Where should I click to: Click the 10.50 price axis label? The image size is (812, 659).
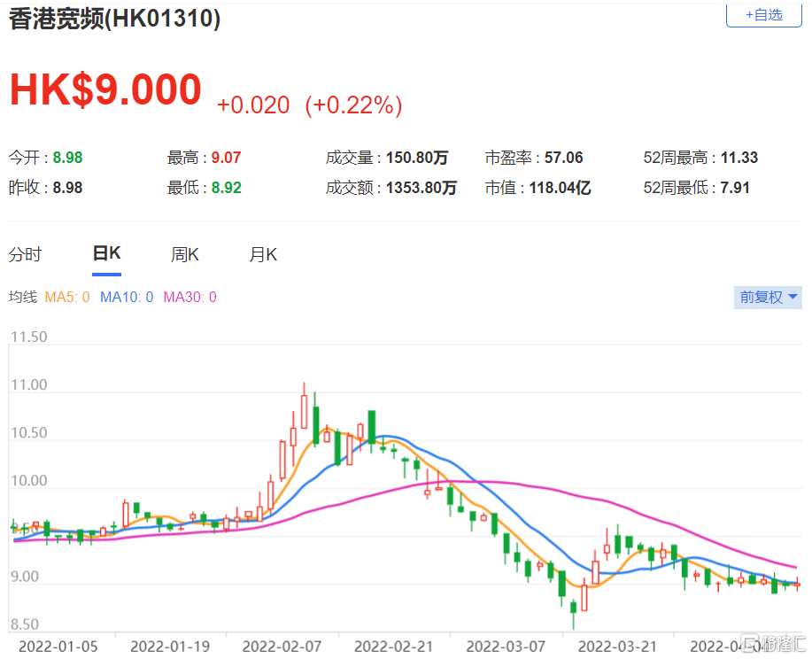pyautogui.click(x=29, y=432)
